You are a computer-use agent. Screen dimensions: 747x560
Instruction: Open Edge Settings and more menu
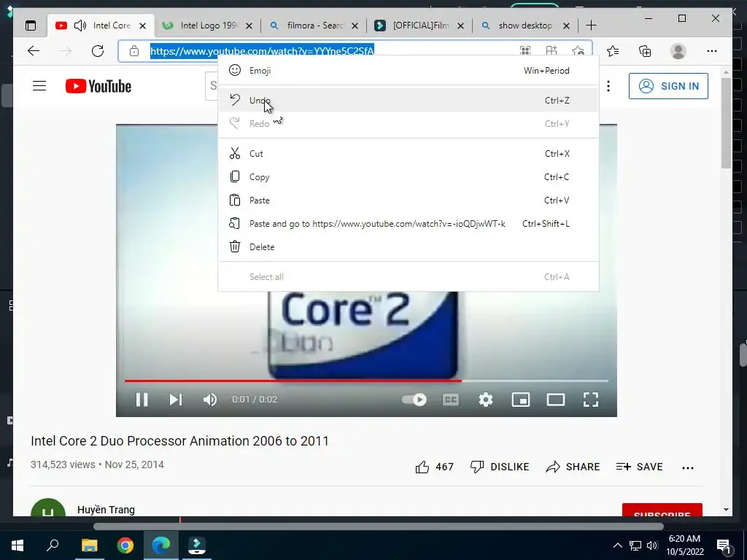click(712, 51)
